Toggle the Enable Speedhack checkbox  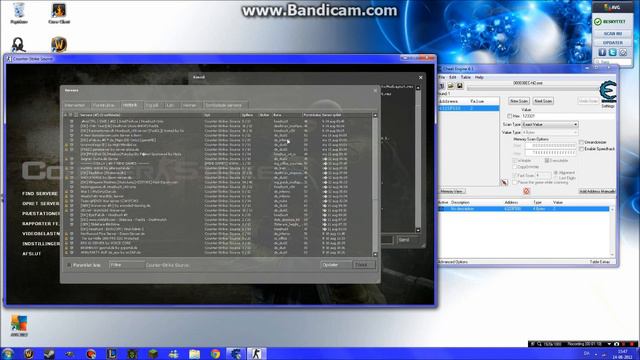pos(581,149)
